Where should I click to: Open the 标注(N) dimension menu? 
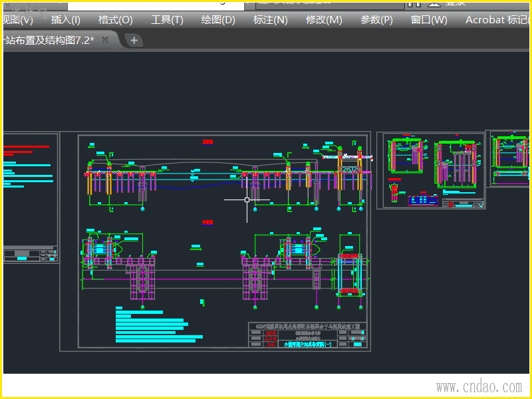(x=270, y=20)
